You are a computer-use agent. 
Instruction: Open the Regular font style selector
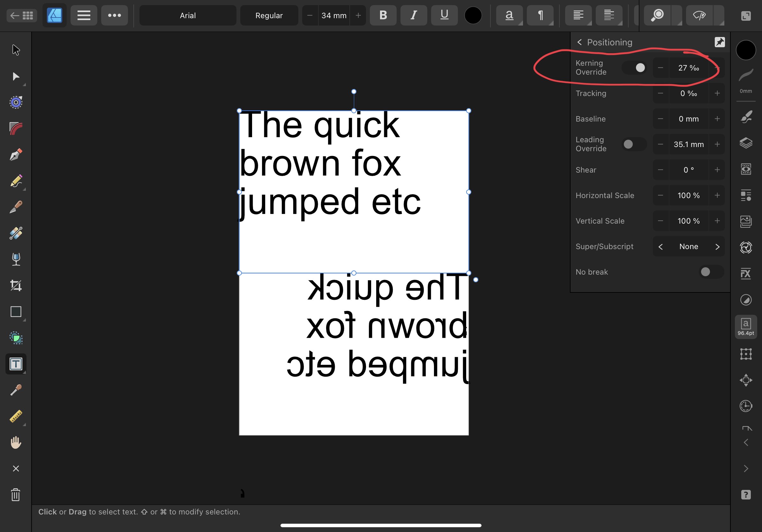[x=269, y=15]
